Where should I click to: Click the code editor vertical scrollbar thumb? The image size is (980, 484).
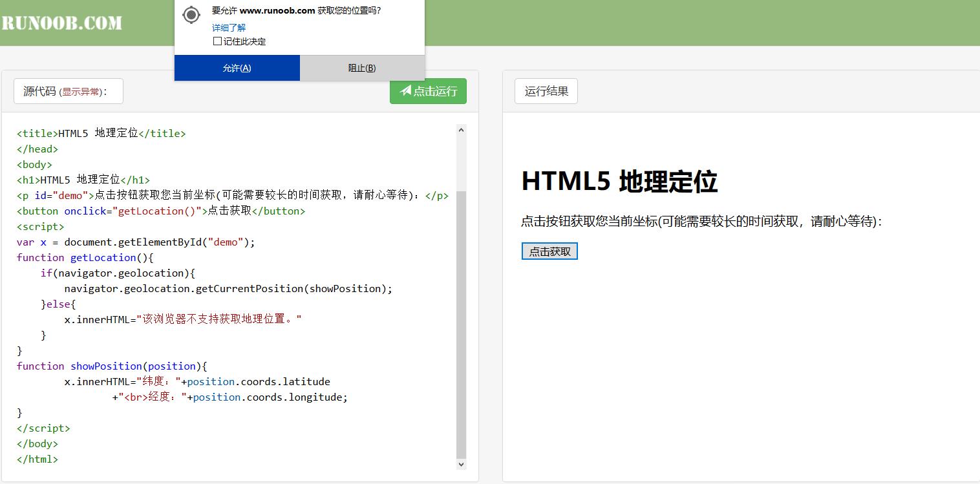[x=461, y=324]
